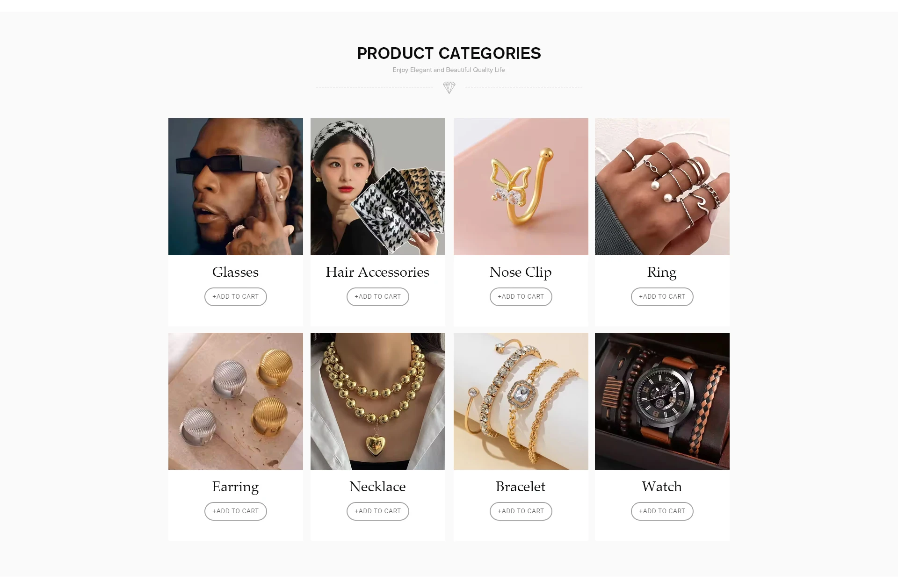Add Bracelet to cart
This screenshot has height=588, width=898.
pyautogui.click(x=521, y=511)
